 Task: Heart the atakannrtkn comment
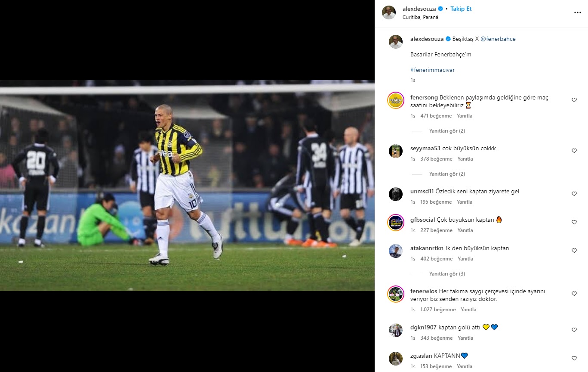[574, 251]
